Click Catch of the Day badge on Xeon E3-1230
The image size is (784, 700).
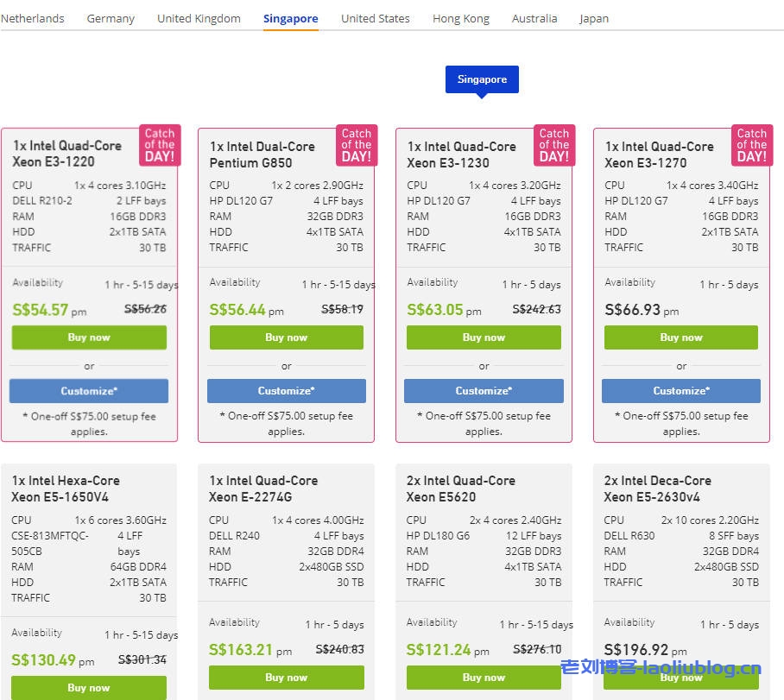click(553, 145)
